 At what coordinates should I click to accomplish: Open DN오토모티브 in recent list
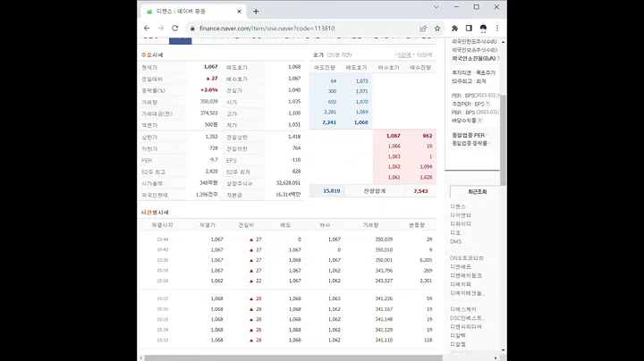(467, 258)
